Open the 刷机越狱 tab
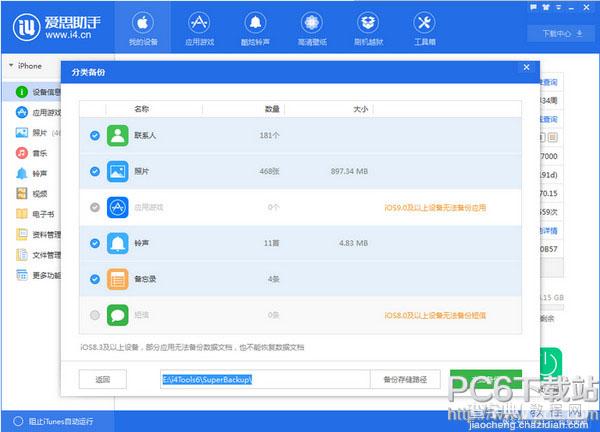This screenshot has width=600, height=432. pyautogui.click(x=368, y=28)
